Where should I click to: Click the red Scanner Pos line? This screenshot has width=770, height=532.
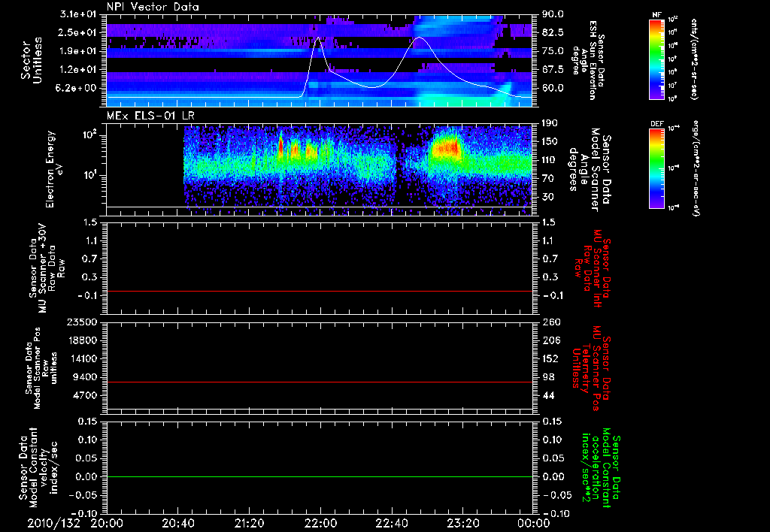(319, 382)
